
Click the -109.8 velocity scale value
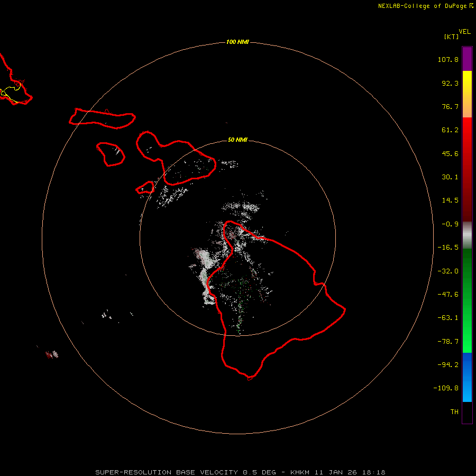coord(446,388)
